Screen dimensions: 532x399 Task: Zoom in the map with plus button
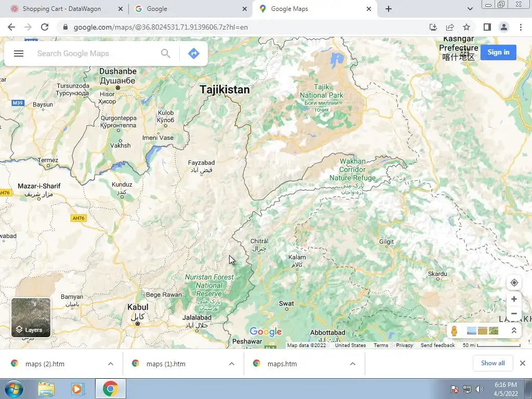point(514,299)
